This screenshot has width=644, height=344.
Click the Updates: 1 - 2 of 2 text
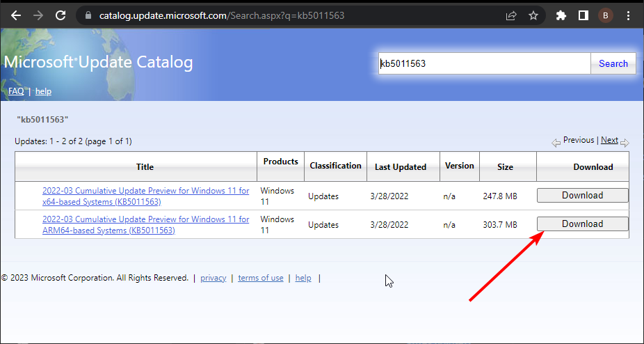(x=73, y=141)
